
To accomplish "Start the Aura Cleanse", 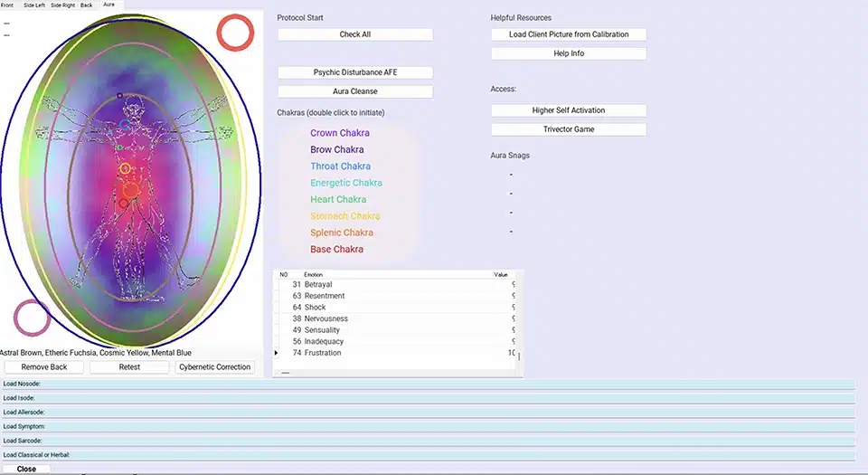I will click(x=354, y=91).
